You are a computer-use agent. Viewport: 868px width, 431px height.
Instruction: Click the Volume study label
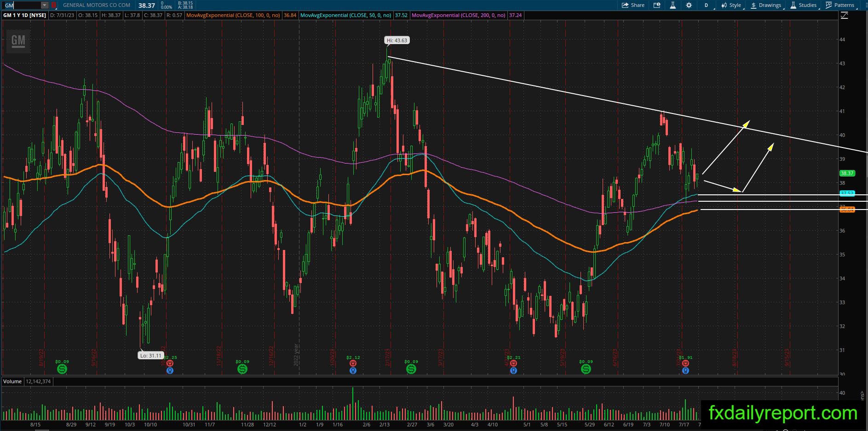(x=12, y=381)
